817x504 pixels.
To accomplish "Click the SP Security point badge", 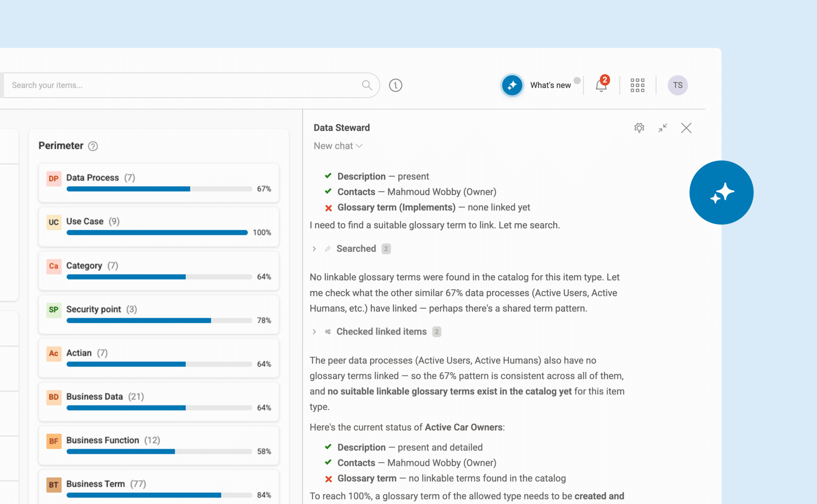I will point(54,310).
